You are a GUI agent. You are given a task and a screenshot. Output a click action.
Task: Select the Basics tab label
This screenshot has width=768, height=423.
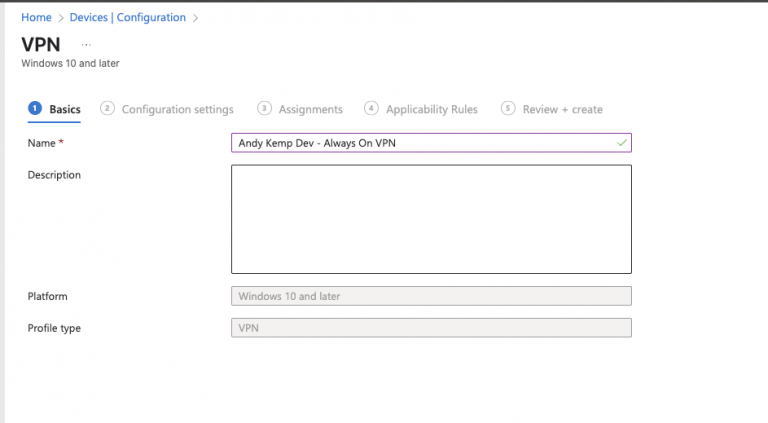pos(65,109)
